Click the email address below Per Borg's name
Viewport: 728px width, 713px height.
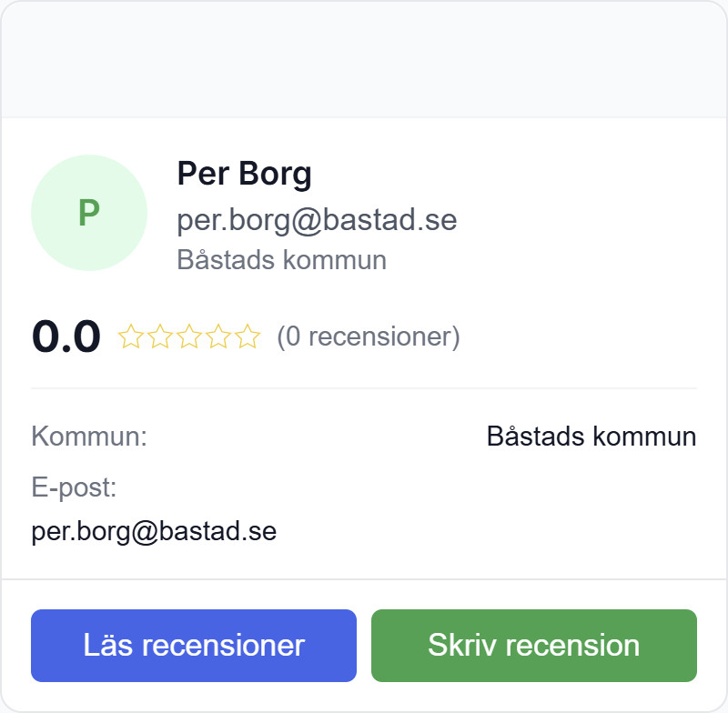(x=317, y=220)
